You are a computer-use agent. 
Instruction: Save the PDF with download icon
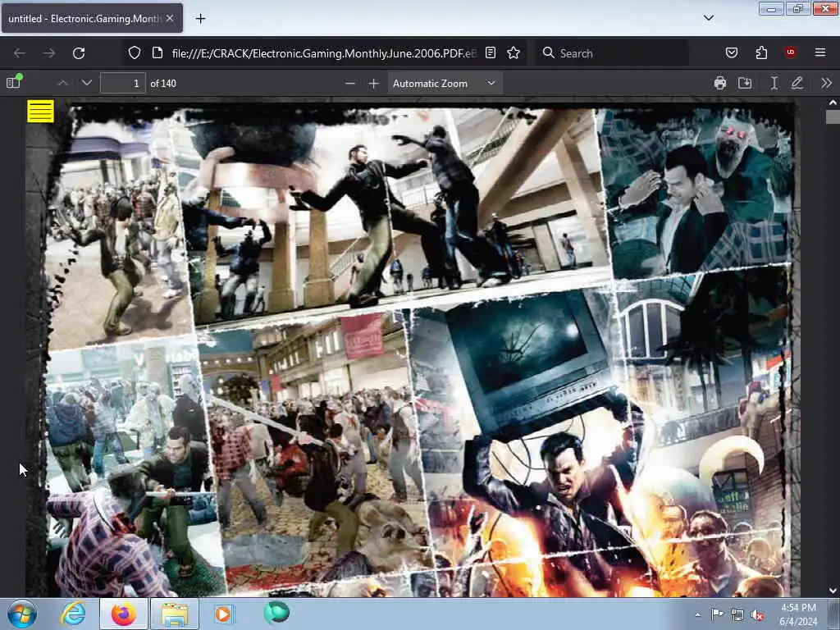point(745,83)
